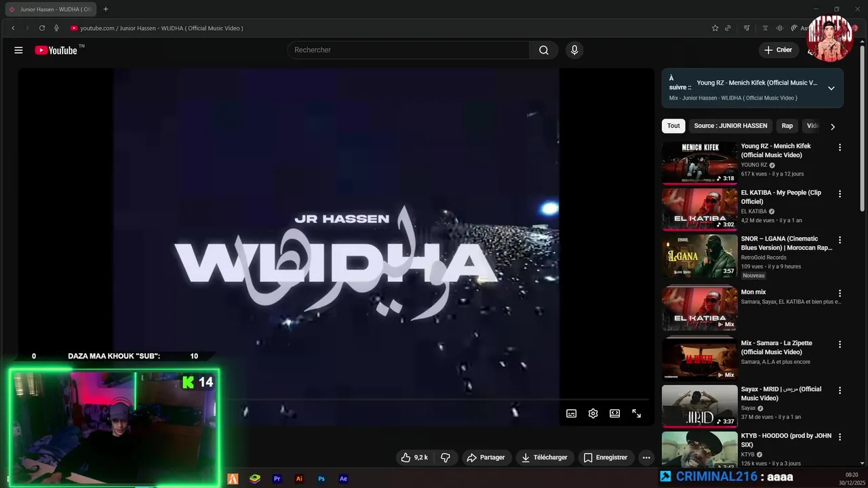Select the Rap filter chip
This screenshot has width=868, height=488.
[787, 125]
